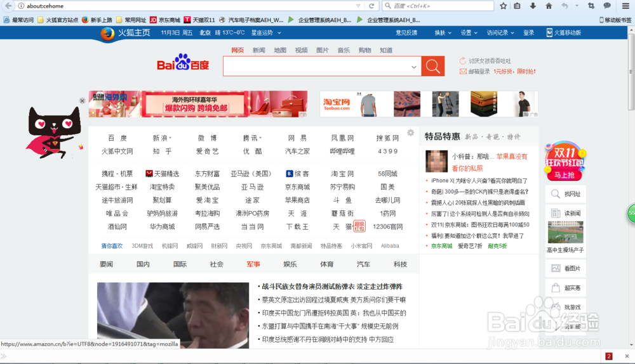Click the undo arrow toolbar icon
The width and height of the screenshot is (635, 364).
coord(565,6)
